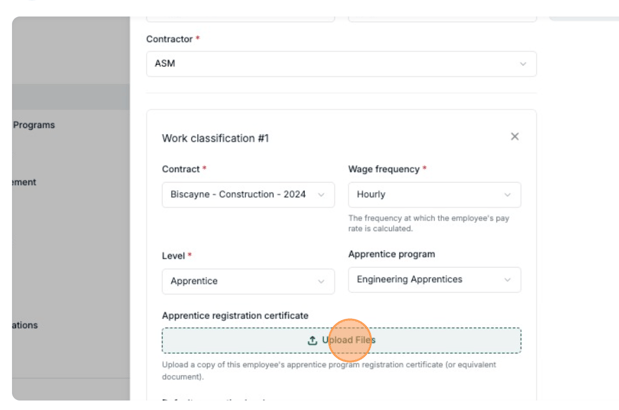This screenshot has width=619, height=410.
Task: Close the Work classification #1 card
Action: click(515, 137)
